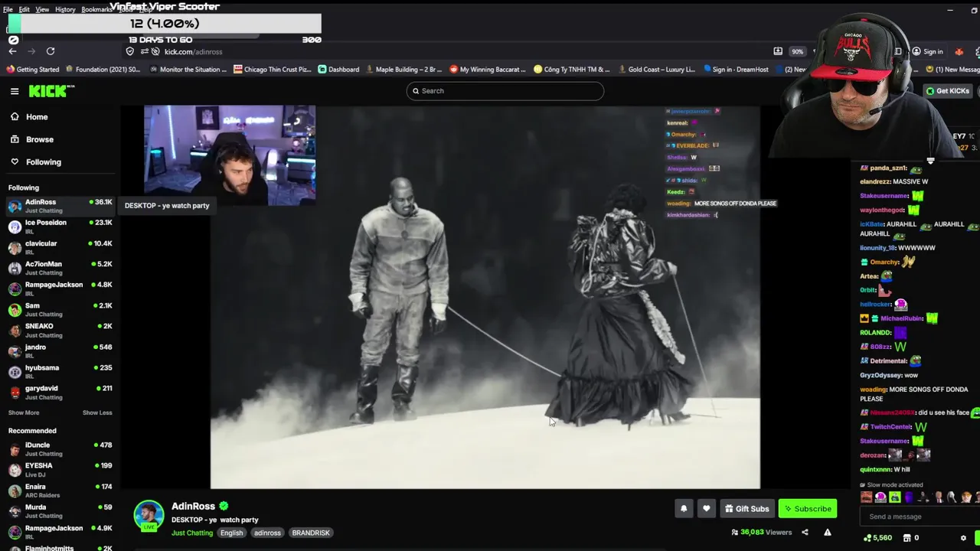
Task: Click the Kick search field
Action: click(x=505, y=91)
